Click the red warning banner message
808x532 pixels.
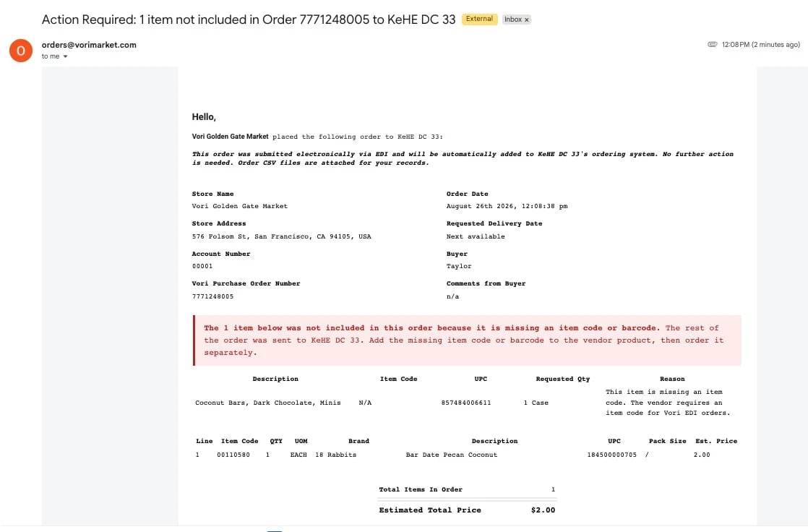point(468,340)
